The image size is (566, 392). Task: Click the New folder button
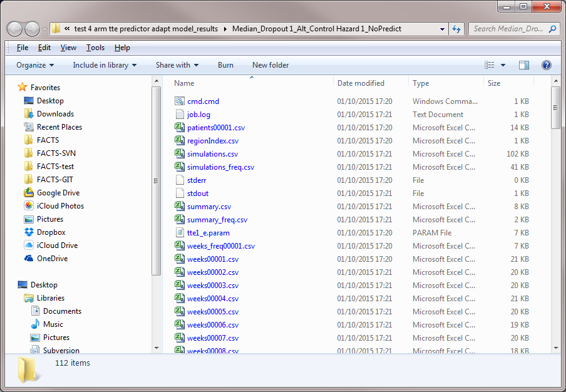(270, 65)
